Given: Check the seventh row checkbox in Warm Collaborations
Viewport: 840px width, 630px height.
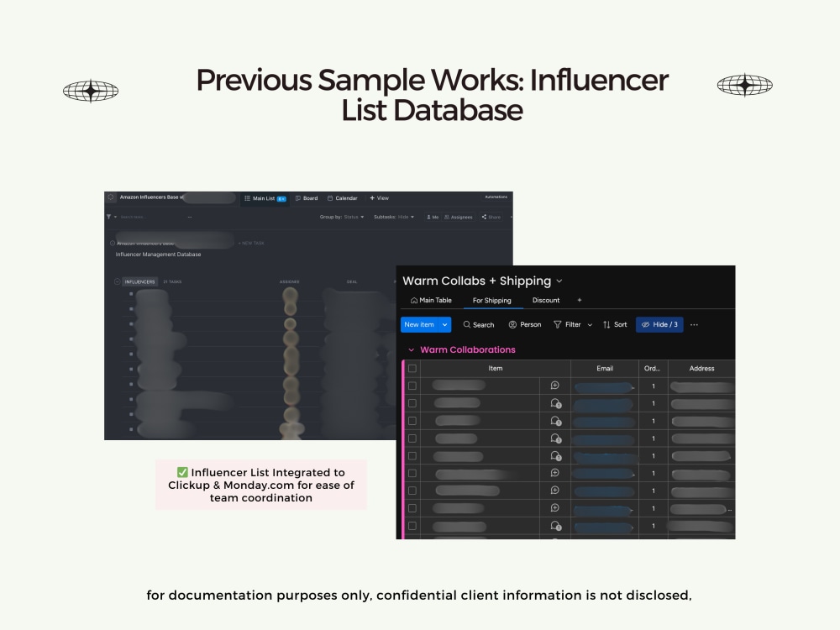Looking at the screenshot, I should coord(412,491).
